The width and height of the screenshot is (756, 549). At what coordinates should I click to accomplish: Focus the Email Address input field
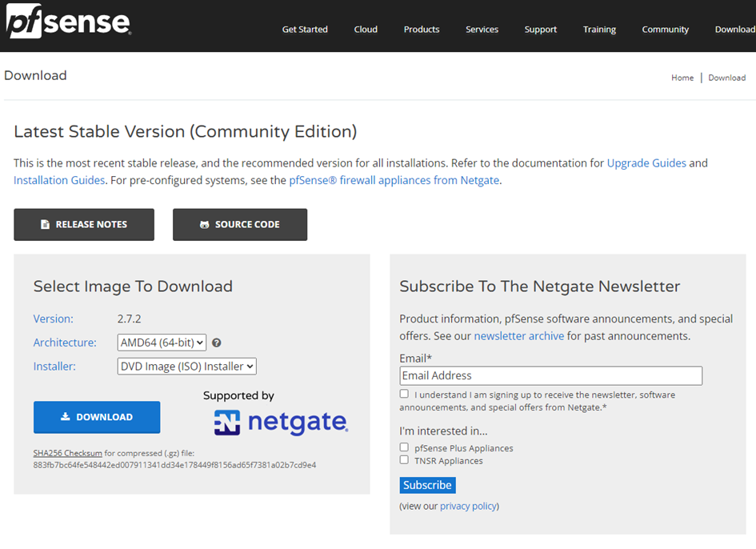pyautogui.click(x=550, y=375)
